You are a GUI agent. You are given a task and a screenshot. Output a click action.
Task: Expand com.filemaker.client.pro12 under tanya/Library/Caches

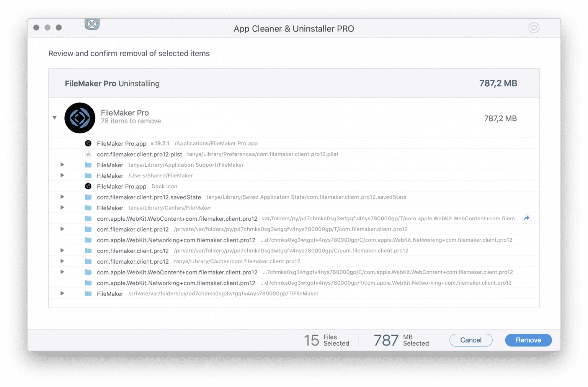click(x=62, y=261)
